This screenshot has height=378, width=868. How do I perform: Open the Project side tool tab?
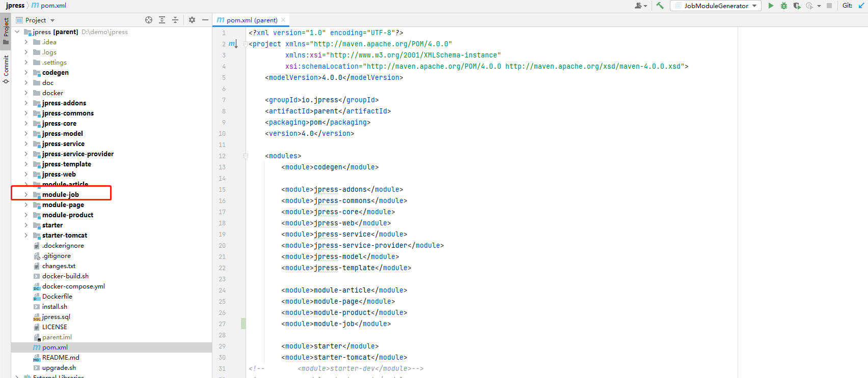[6, 31]
